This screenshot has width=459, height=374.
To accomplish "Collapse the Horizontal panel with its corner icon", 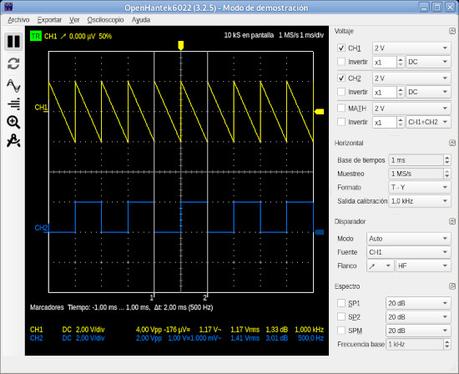I will (452, 143).
